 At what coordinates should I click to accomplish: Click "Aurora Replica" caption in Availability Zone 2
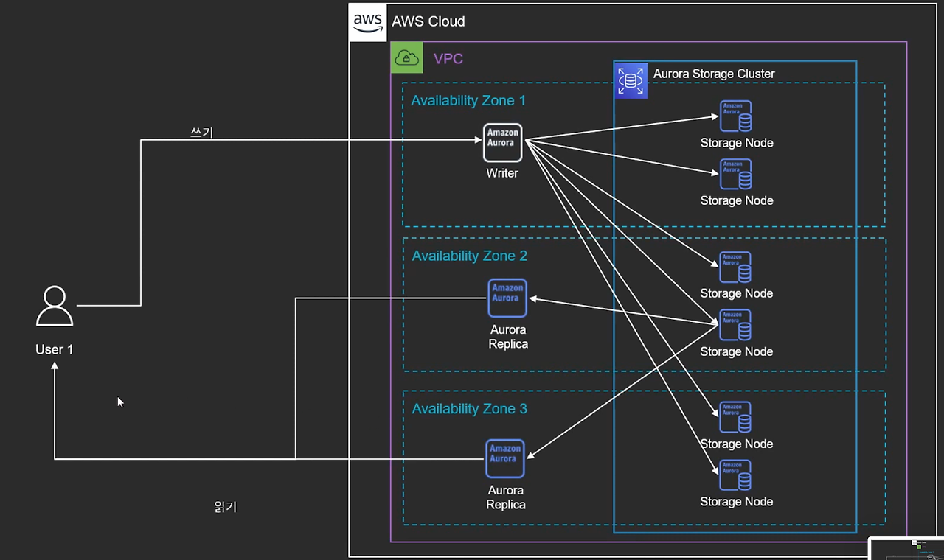[508, 337]
